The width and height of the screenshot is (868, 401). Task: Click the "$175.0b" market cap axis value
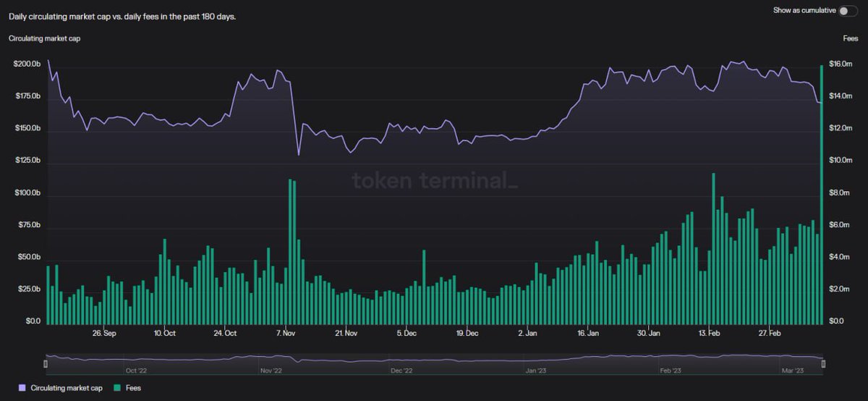(x=27, y=96)
